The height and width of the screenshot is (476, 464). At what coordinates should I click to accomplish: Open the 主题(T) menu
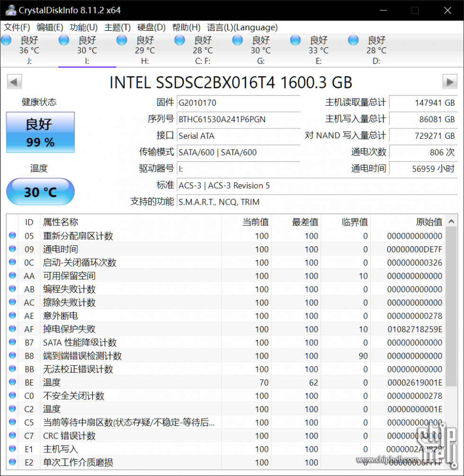[117, 27]
